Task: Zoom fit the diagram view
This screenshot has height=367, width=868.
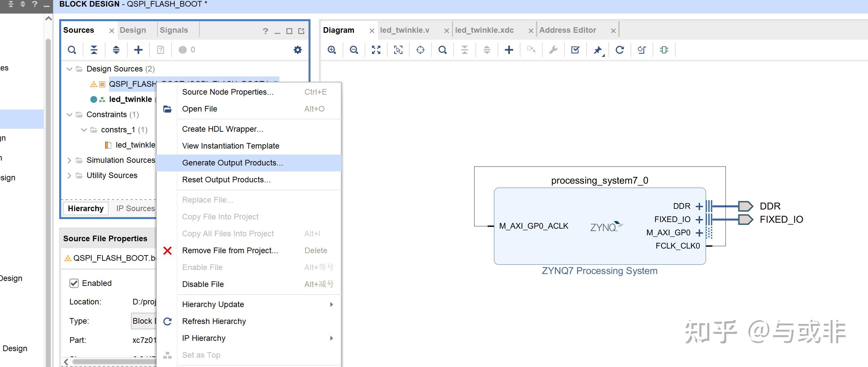Action: point(376,50)
